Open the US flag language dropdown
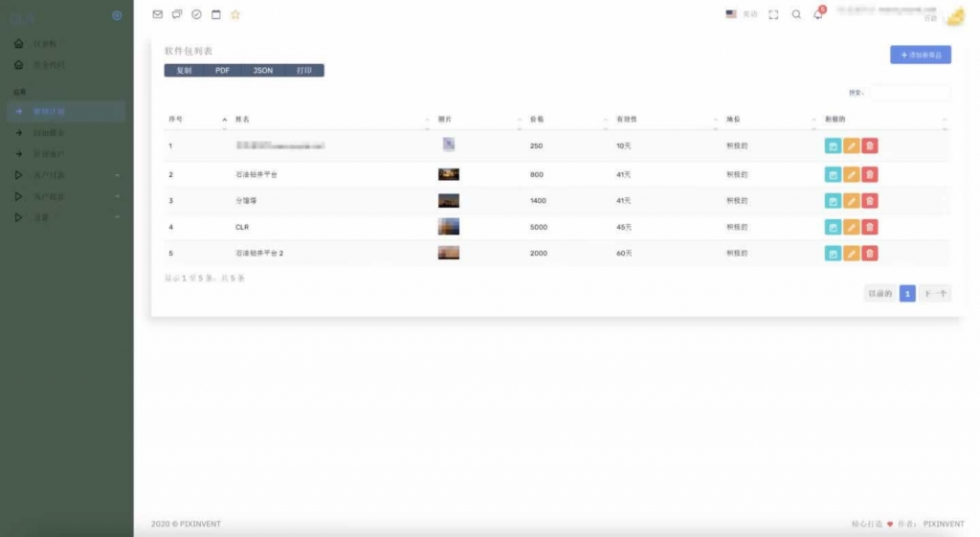This screenshot has height=537, width=980. [742, 14]
